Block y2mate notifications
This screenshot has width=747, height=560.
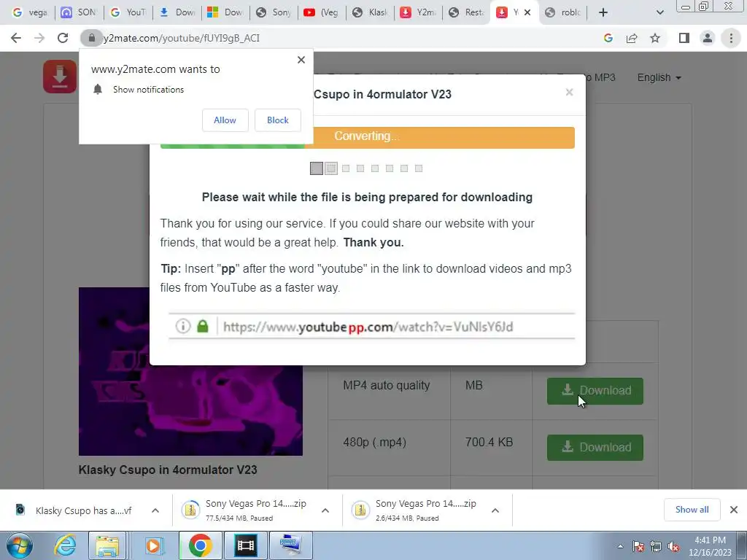click(278, 120)
